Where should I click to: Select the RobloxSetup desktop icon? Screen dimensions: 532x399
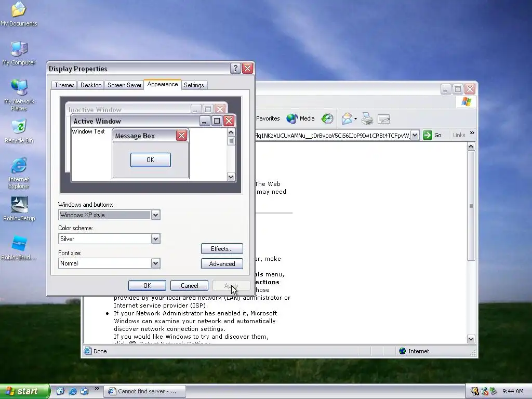click(x=19, y=209)
